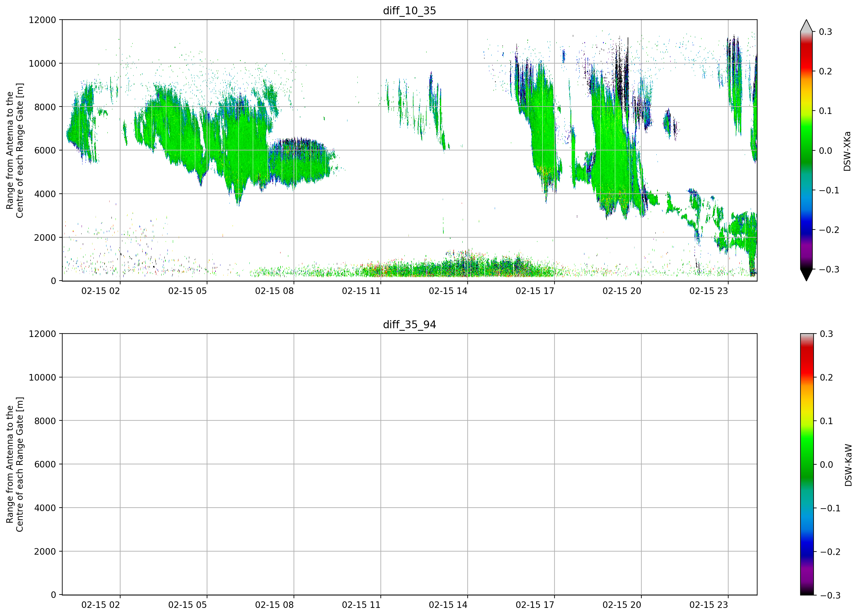Click the 12000 y-tick of diff_10_35 plot
The height and width of the screenshot is (616, 859).
(42, 20)
